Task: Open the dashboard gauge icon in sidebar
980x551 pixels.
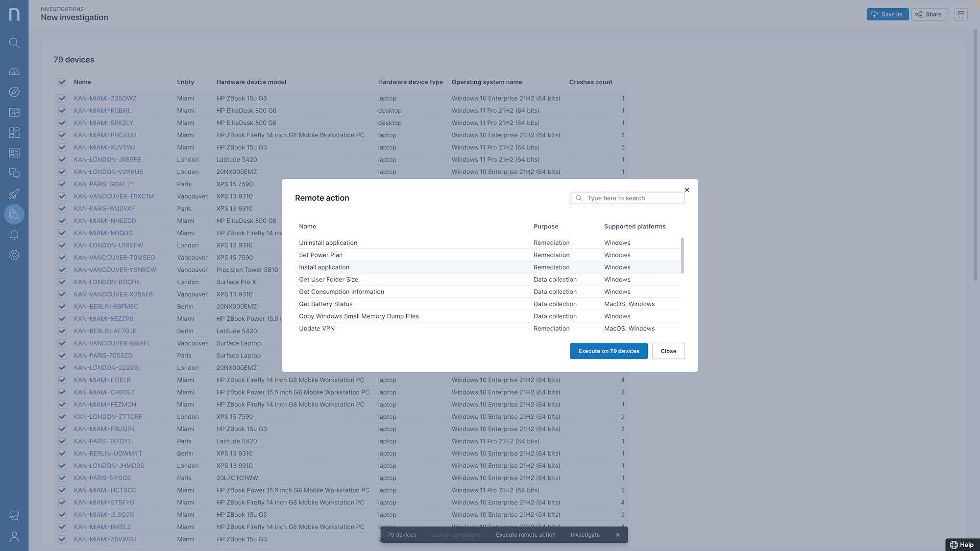Action: 14,72
